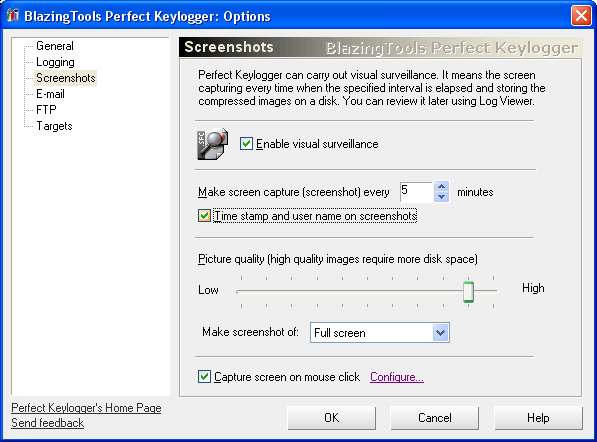The height and width of the screenshot is (442, 597).
Task: Increase screenshot interval with up arrow
Action: pyautogui.click(x=441, y=187)
